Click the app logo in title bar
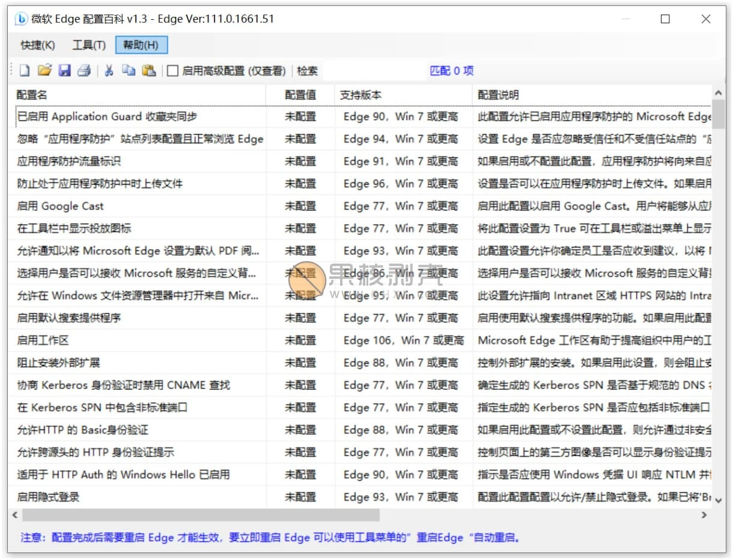 tap(21, 19)
